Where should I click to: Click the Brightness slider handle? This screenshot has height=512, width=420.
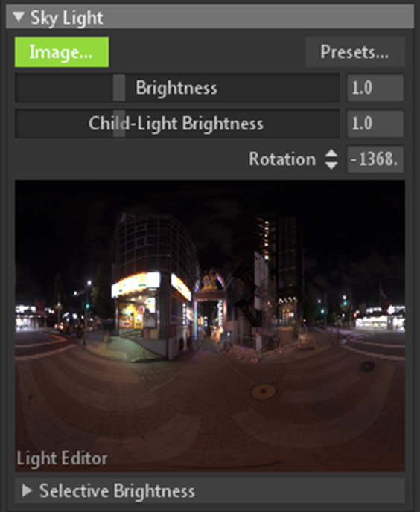click(119, 88)
